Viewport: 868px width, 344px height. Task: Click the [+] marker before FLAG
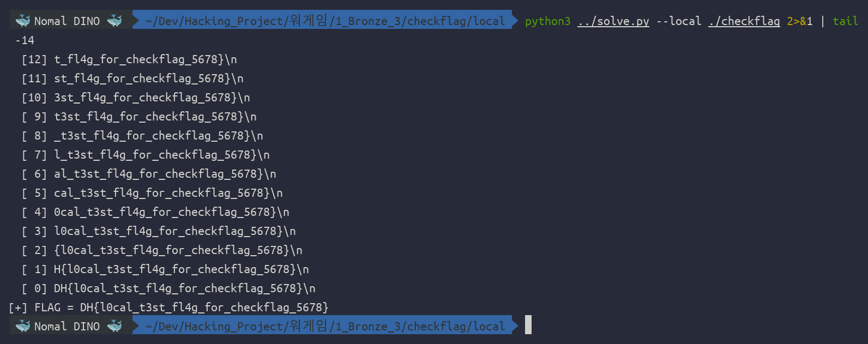point(18,307)
